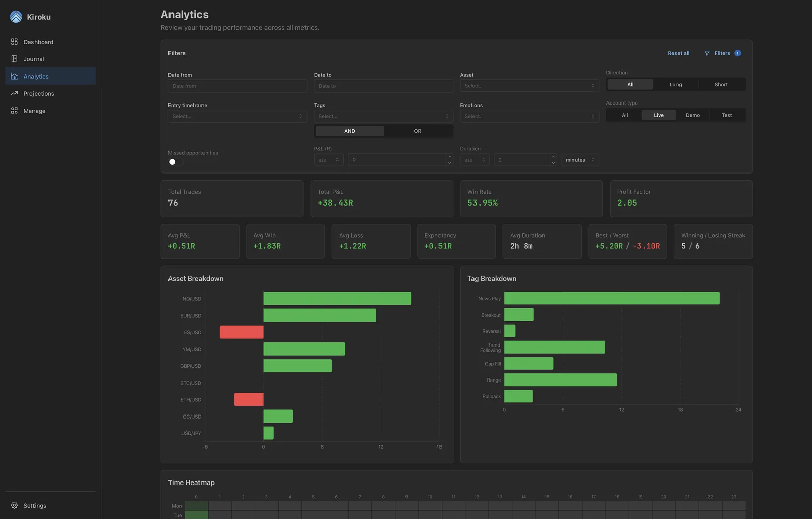Open the Projections page
This screenshot has width=812, height=519.
(50, 93)
